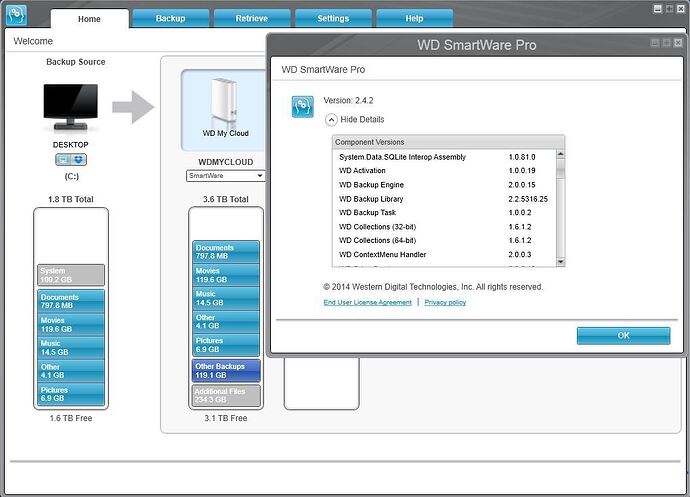
Task: Click WD My Cloud's Movies 119.6 GB block
Action: (x=226, y=275)
